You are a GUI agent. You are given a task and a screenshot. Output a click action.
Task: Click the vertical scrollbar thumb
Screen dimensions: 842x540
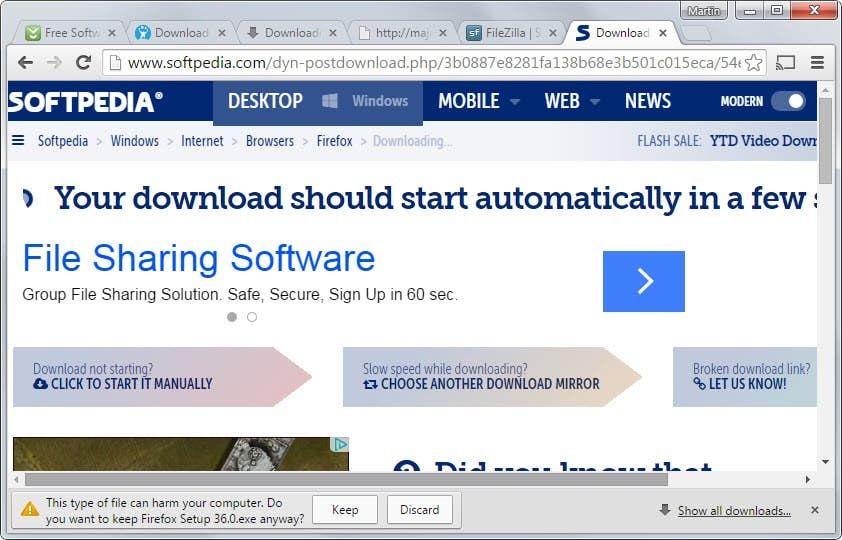[x=825, y=141]
